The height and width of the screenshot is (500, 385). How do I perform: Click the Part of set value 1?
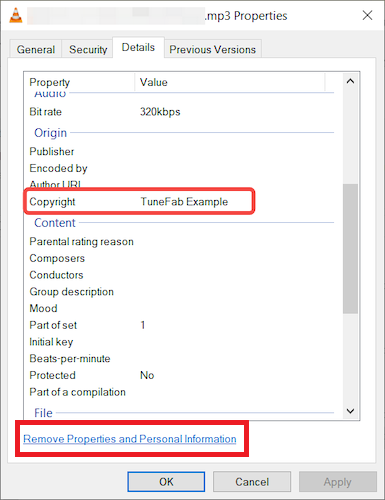pos(143,325)
